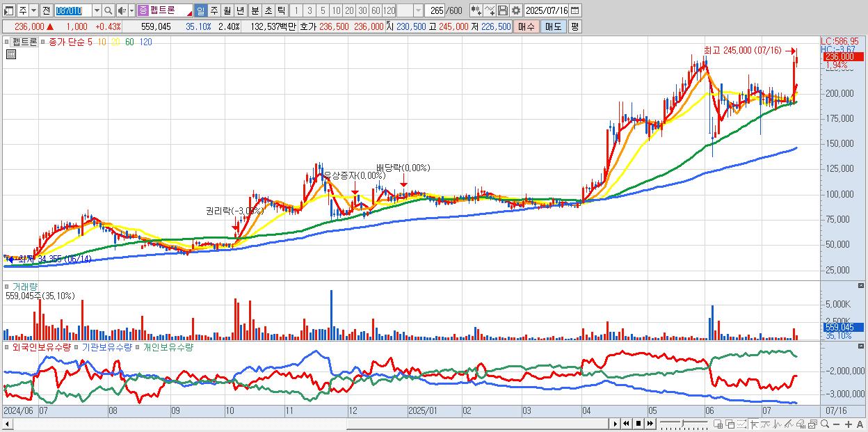Click the stock code search magnifier icon
868x432 pixels.
[x=108, y=10]
